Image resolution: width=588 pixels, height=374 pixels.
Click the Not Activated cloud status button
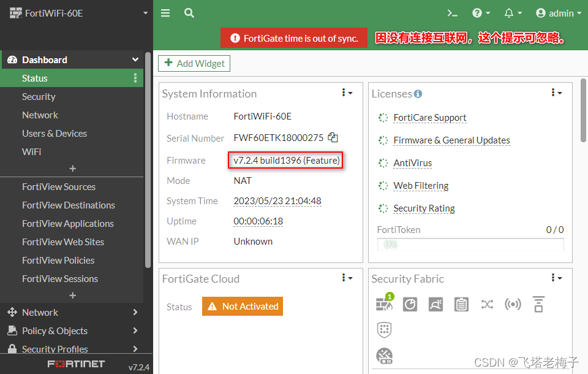coord(243,307)
